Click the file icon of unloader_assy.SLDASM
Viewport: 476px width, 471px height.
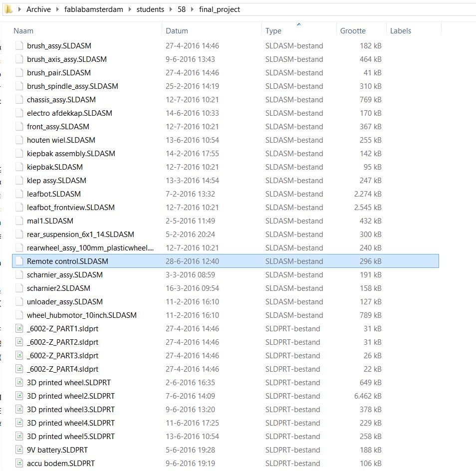tap(19, 302)
